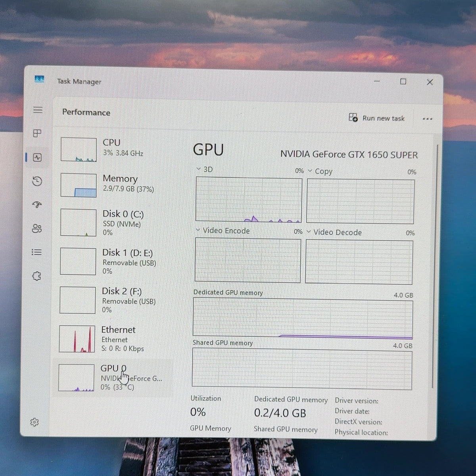Open the hamburger navigation menu

38,110
